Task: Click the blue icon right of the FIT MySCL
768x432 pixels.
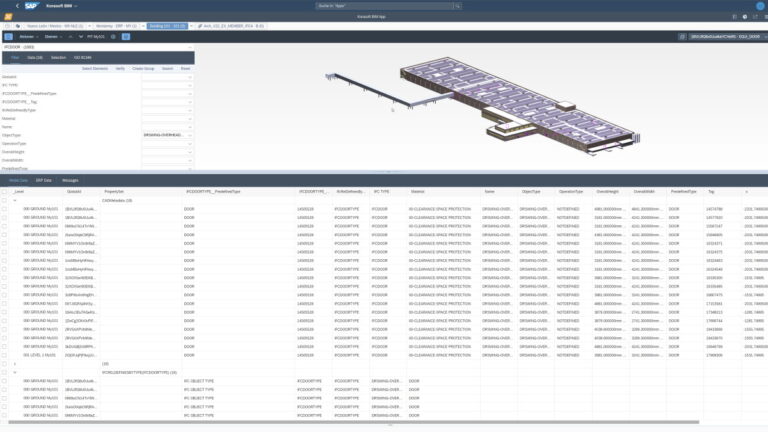Action: point(124,36)
